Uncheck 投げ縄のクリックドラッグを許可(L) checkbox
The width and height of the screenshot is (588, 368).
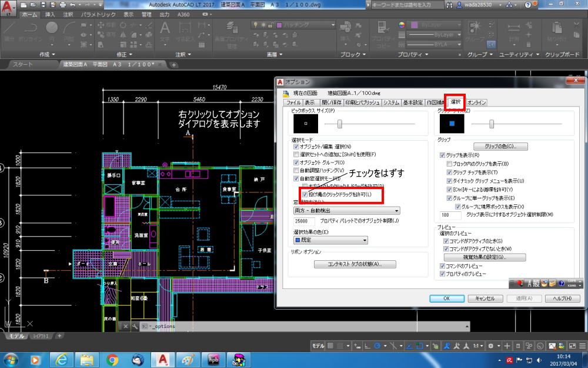(305, 194)
